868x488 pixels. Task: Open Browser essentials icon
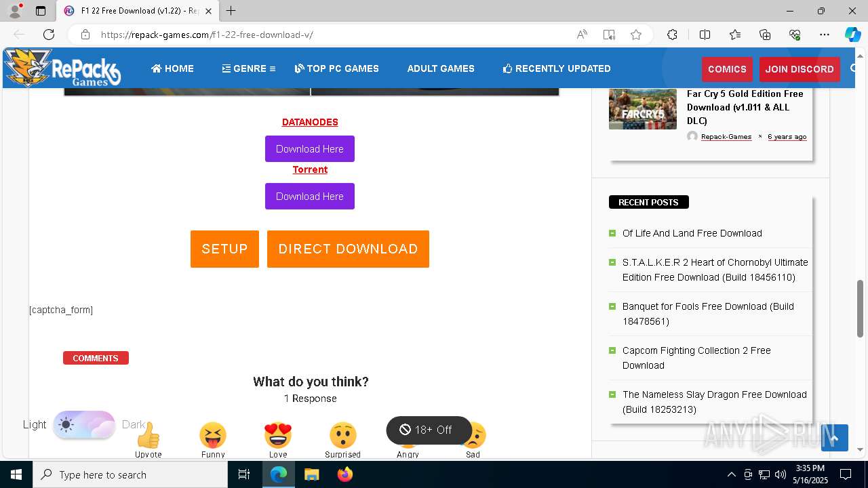click(x=795, y=35)
